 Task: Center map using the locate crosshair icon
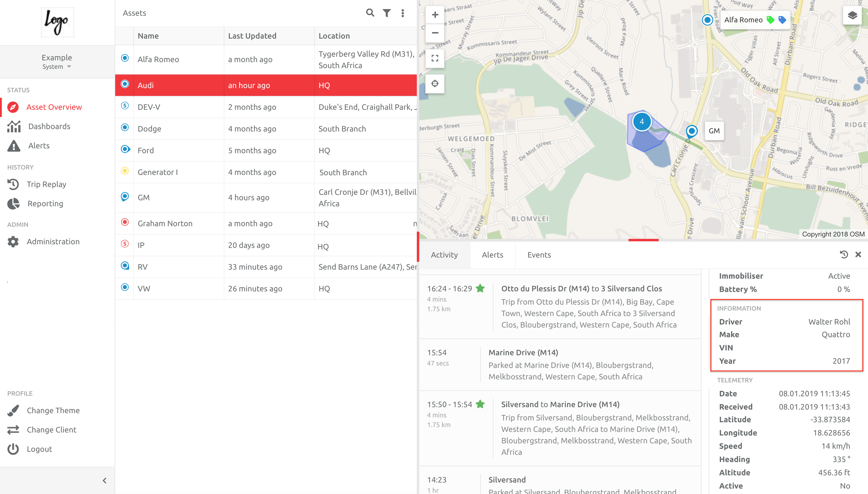click(x=435, y=83)
